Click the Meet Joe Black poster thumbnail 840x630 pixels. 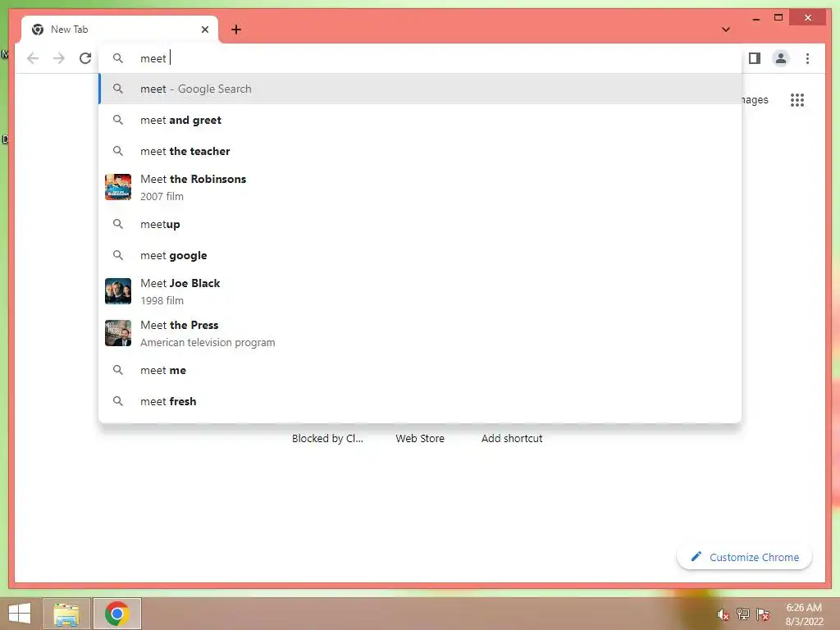pyautogui.click(x=118, y=291)
